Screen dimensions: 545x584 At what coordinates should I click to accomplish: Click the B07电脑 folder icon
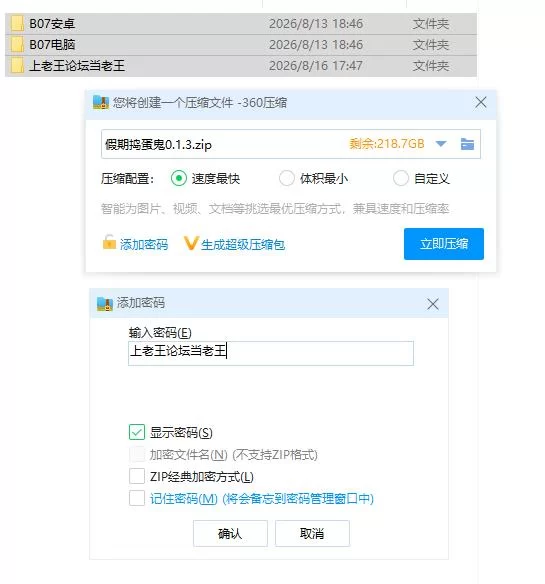click(17, 45)
